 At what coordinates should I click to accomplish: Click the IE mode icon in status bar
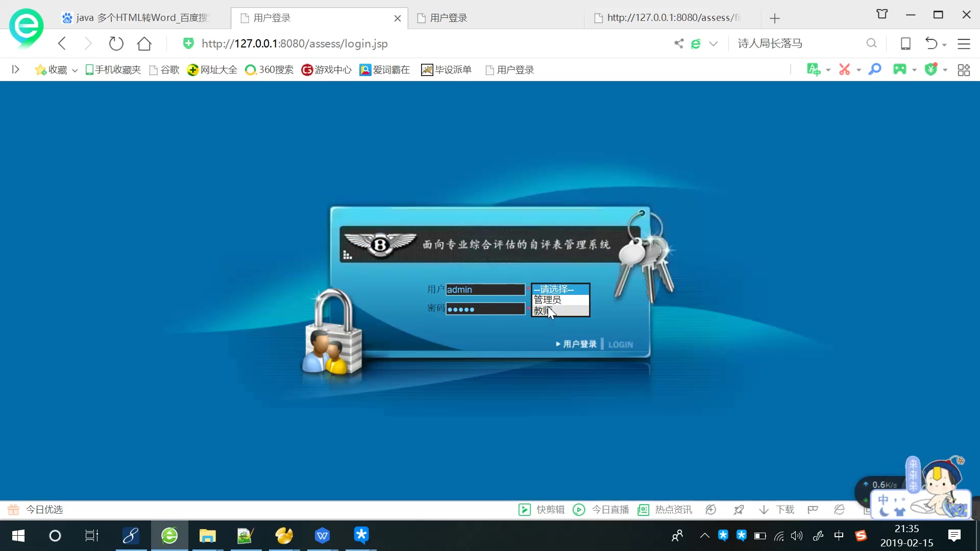coord(840,510)
